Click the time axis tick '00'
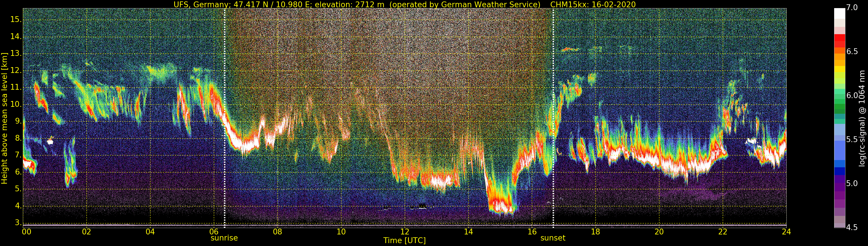Viewport: 868px width, 246px height. coord(27,232)
